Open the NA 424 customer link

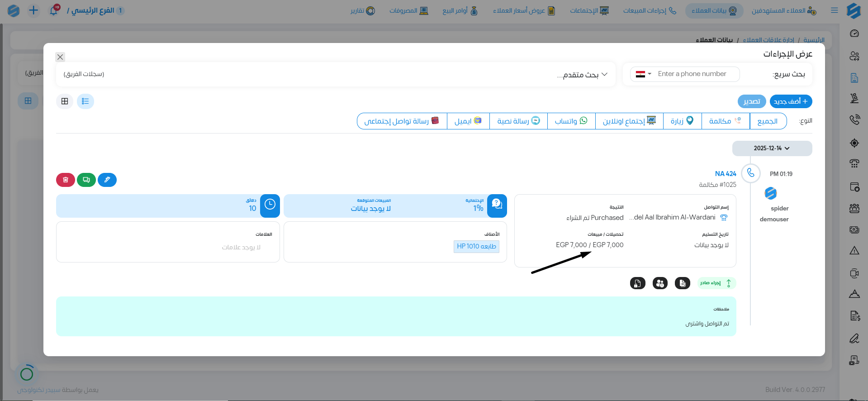coord(726,174)
